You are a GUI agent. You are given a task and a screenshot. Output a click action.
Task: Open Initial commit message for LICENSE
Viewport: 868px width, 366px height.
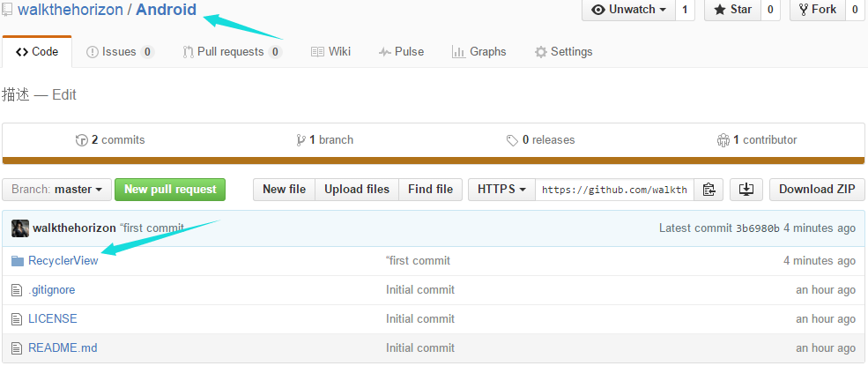tap(420, 319)
